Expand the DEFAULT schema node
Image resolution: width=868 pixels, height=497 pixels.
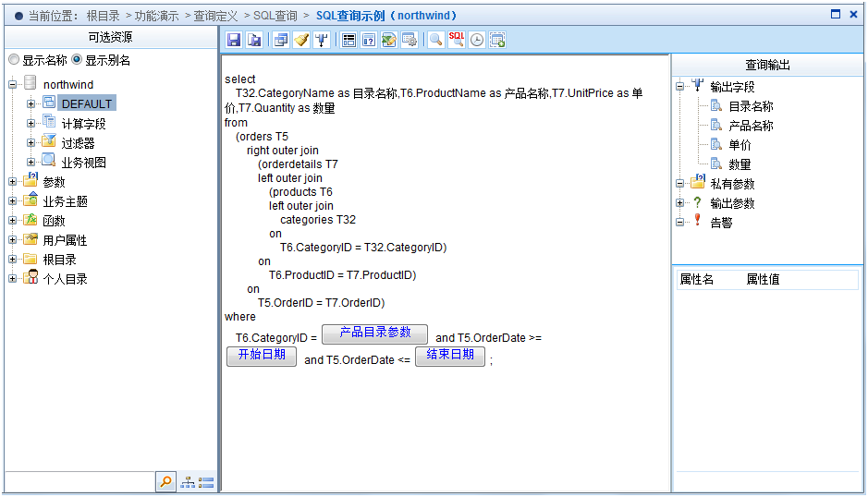click(x=31, y=103)
